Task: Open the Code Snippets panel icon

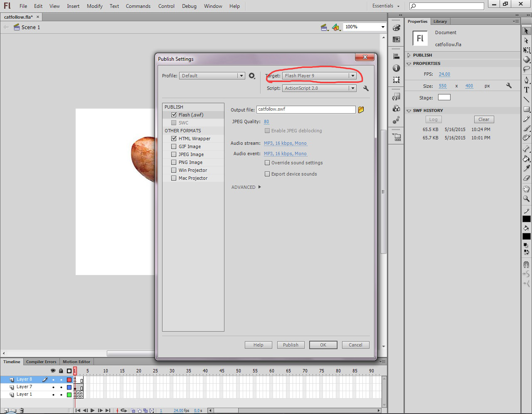Action: pyautogui.click(x=397, y=97)
